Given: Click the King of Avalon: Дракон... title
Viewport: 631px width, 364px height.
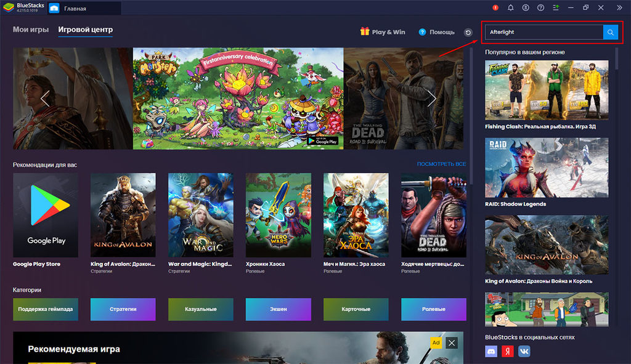Looking at the screenshot, I should coord(123,264).
